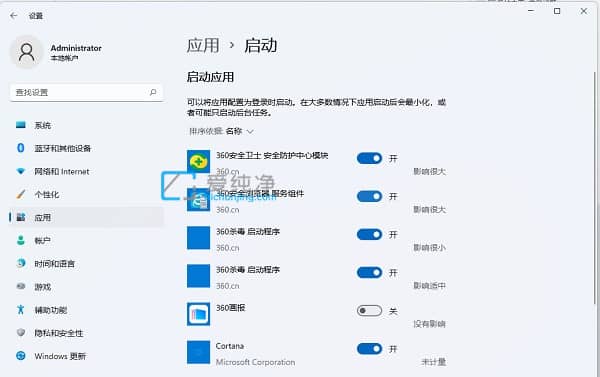Click the 应用 breadcrumb link

(x=203, y=46)
